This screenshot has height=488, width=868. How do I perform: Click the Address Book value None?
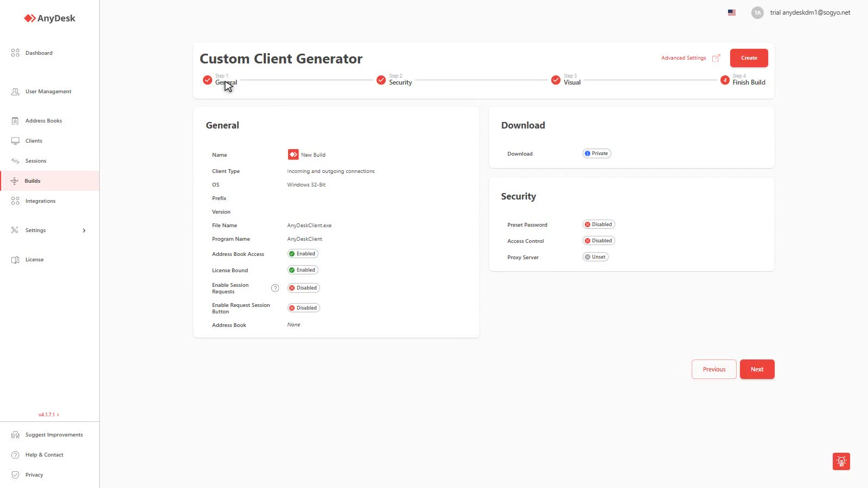(293, 325)
